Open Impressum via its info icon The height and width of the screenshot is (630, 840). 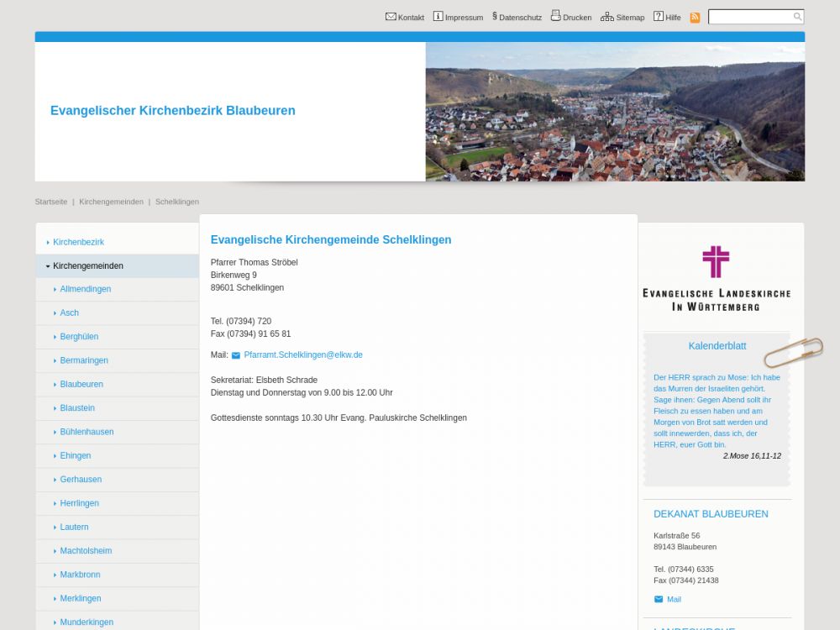[x=438, y=16]
